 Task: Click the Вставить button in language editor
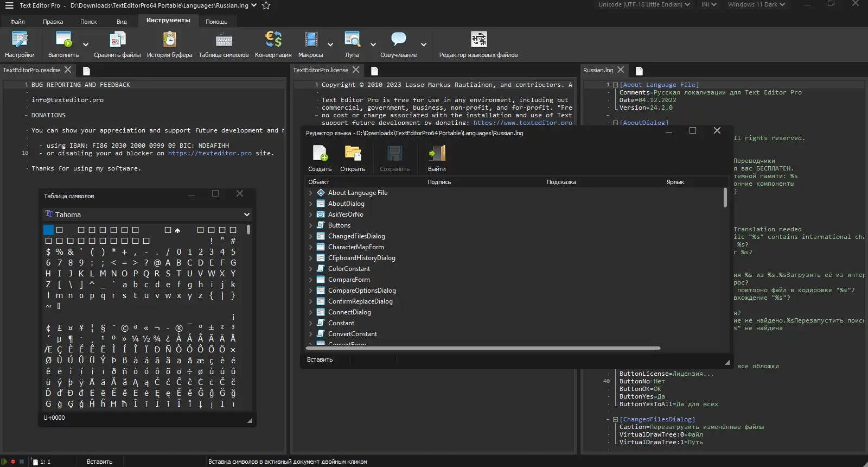pos(320,359)
